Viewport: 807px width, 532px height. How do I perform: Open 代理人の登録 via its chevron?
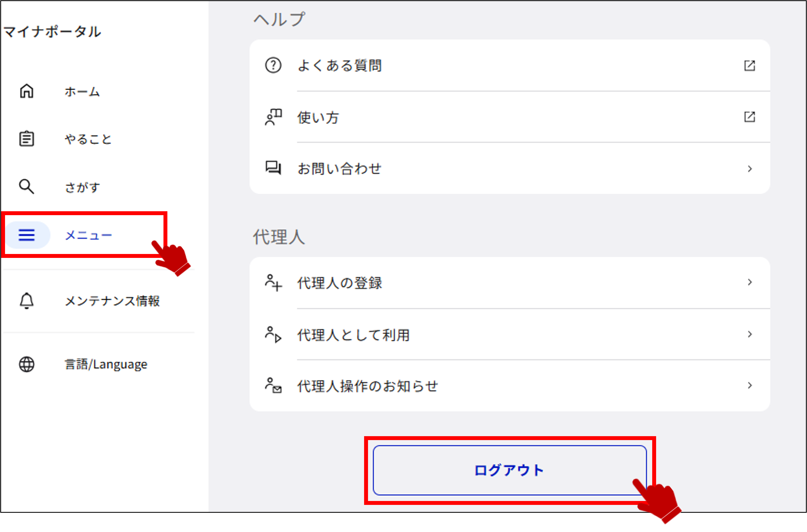750,282
